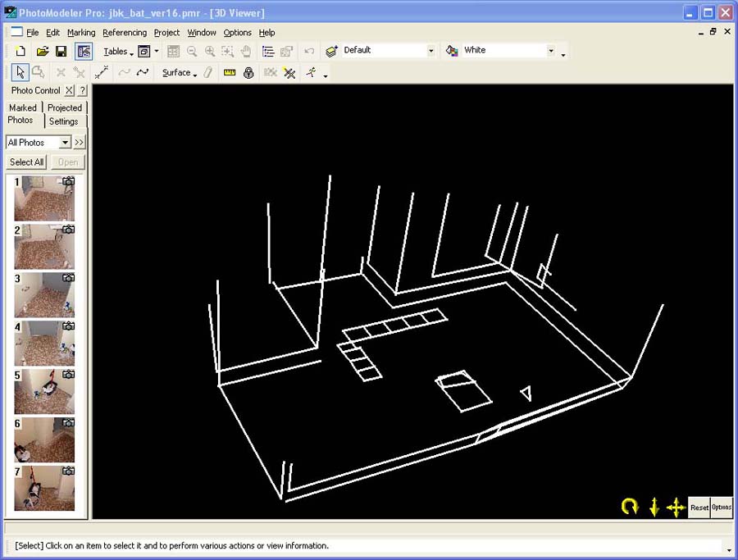Click the grayed properties icon
Viewport: 738px width, 560px height.
(286, 51)
